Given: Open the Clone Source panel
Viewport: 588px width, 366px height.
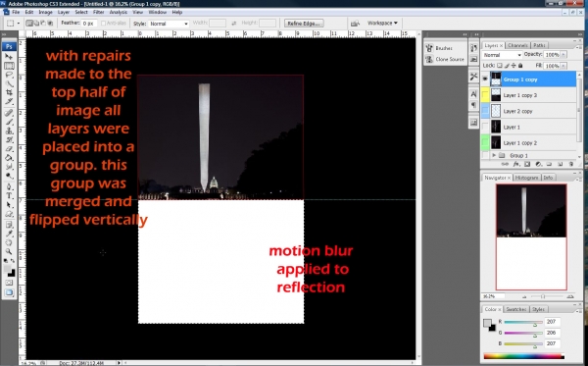Looking at the screenshot, I should (x=445, y=59).
